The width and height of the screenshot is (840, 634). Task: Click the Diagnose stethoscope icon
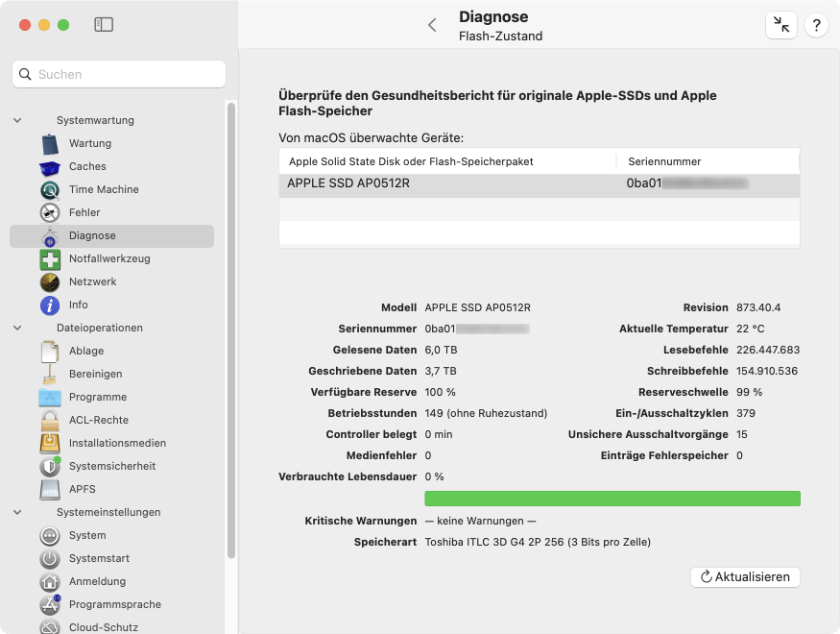point(50,235)
